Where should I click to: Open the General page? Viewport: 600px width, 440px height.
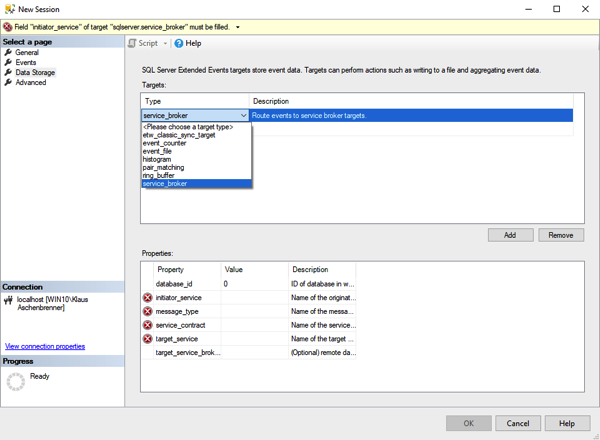[x=27, y=52]
